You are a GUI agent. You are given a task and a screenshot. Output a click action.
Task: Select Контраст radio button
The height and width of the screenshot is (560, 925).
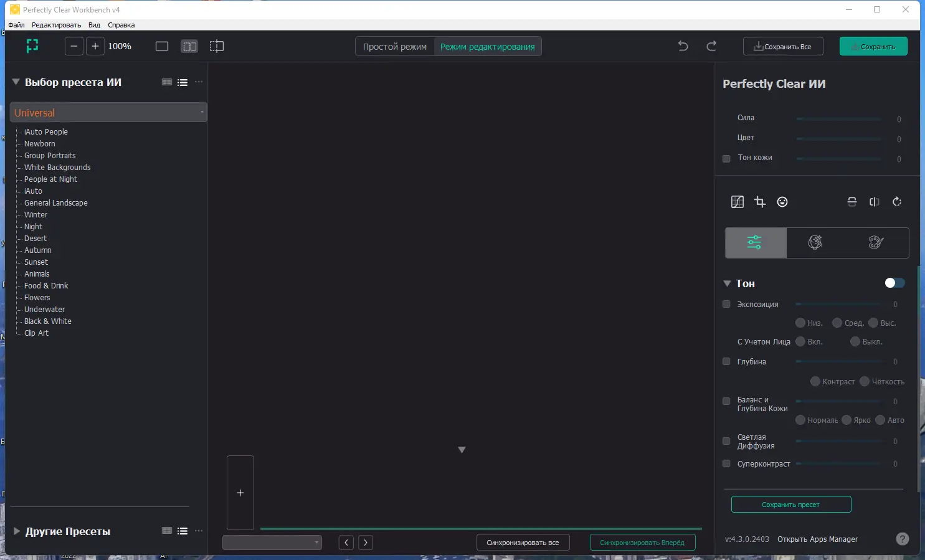815,381
